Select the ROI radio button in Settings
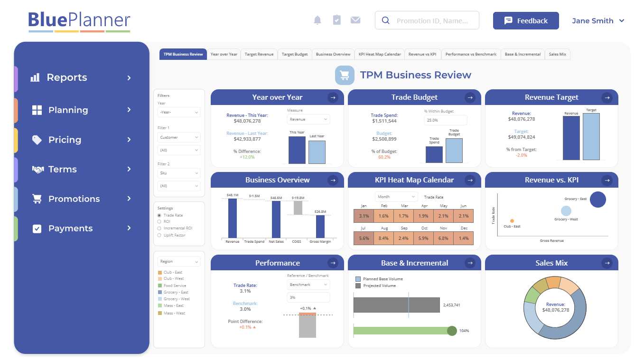This screenshot has height=362, width=644. [x=159, y=221]
